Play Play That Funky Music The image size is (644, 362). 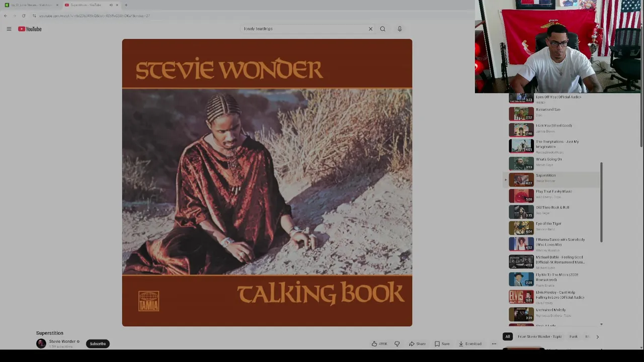point(552,195)
